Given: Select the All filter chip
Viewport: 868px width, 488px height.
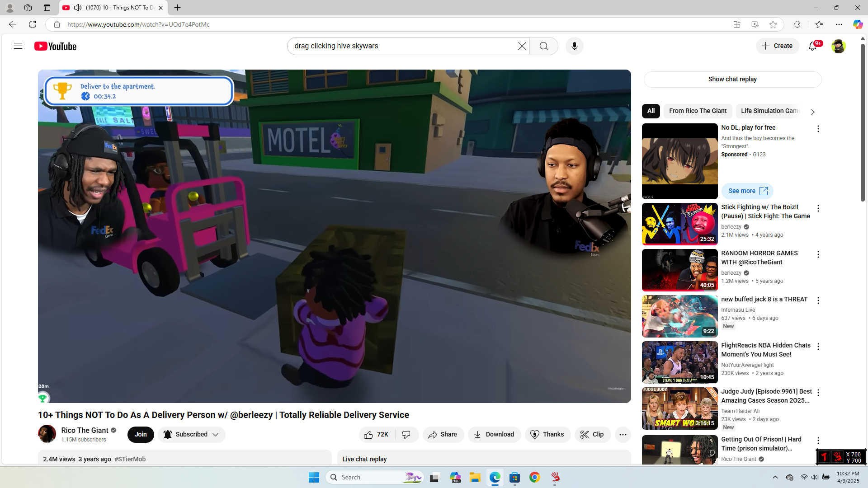Looking at the screenshot, I should pos(651,111).
